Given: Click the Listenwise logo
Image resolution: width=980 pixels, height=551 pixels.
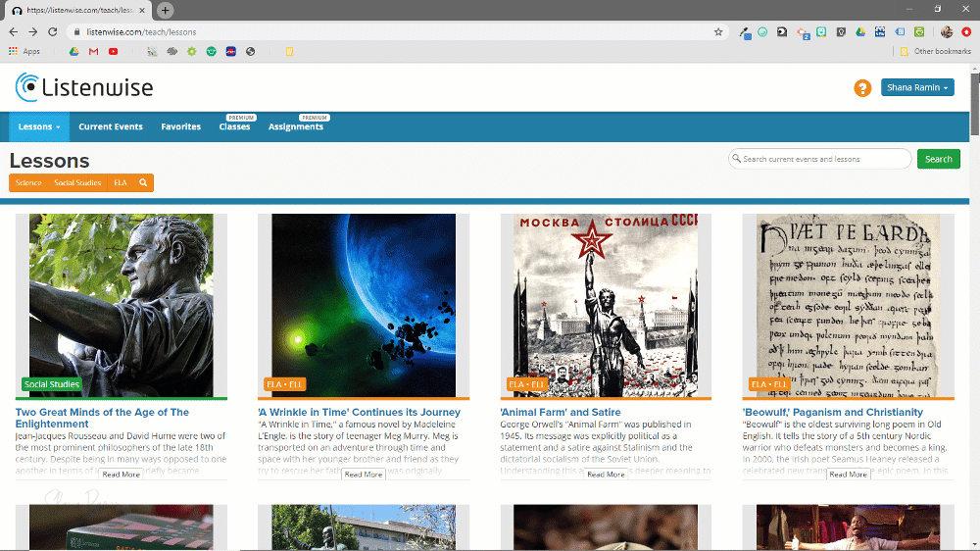Looking at the screenshot, I should click(x=84, y=87).
